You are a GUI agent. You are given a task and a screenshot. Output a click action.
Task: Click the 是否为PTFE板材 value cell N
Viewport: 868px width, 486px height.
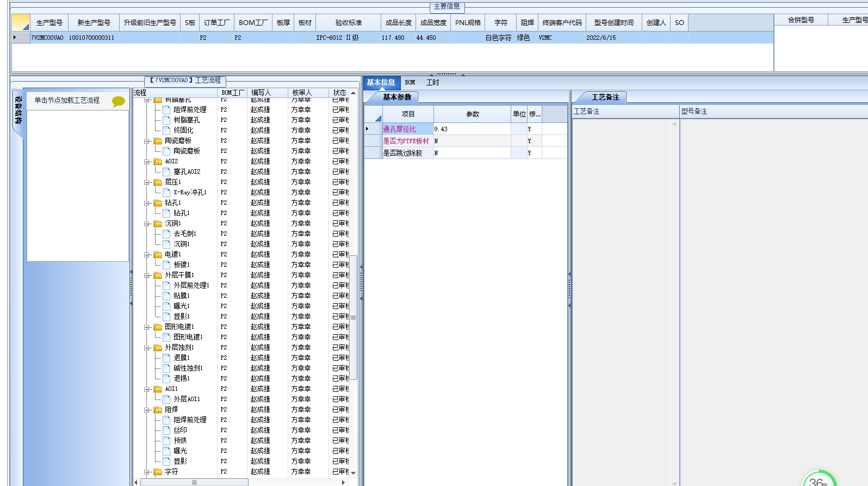pyautogui.click(x=472, y=141)
